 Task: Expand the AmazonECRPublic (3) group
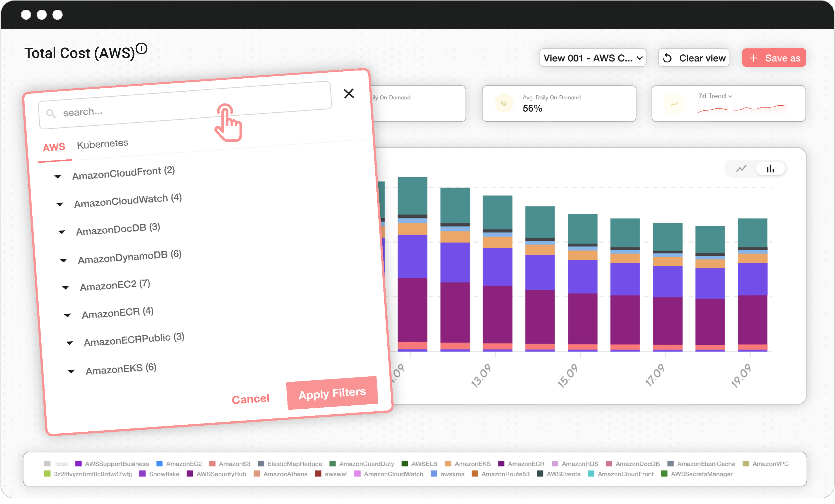[x=69, y=343]
